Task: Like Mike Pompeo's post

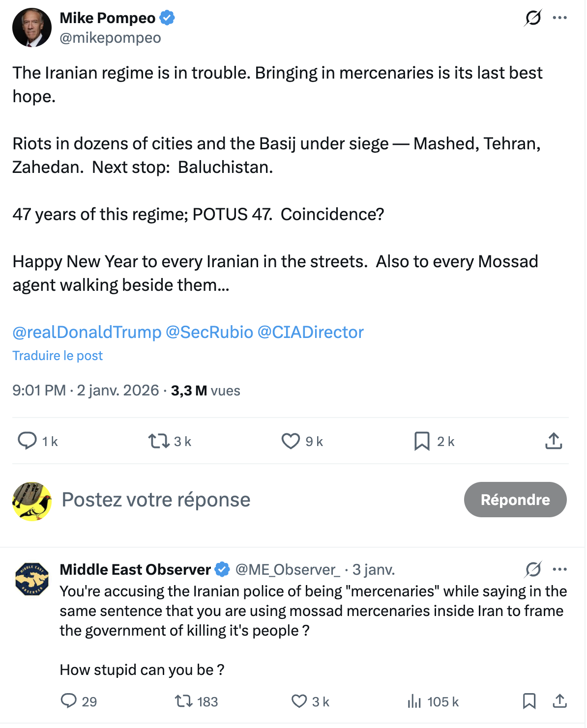Action: pyautogui.click(x=291, y=441)
